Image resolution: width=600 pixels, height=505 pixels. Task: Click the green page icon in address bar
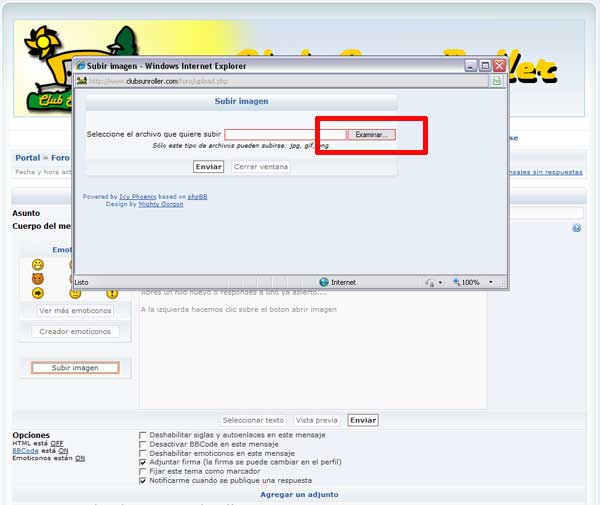point(497,81)
